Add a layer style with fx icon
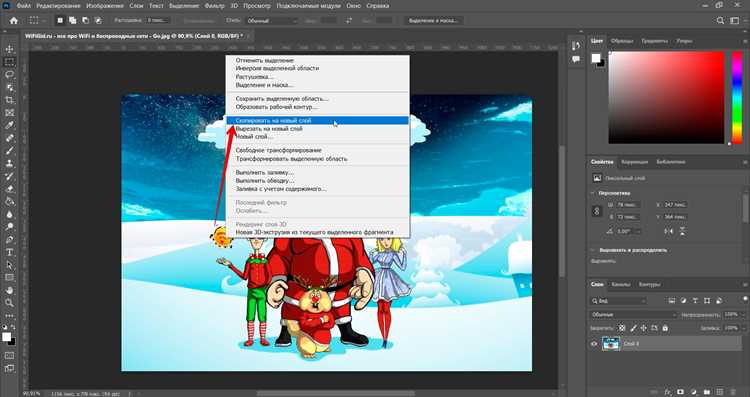750x397 pixels. tap(667, 392)
